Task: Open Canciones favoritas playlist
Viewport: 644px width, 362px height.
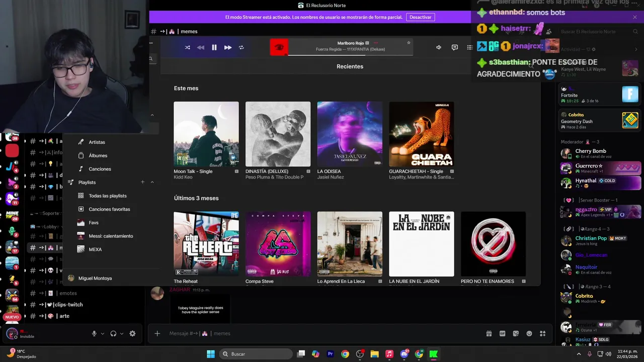Action: click(109, 209)
